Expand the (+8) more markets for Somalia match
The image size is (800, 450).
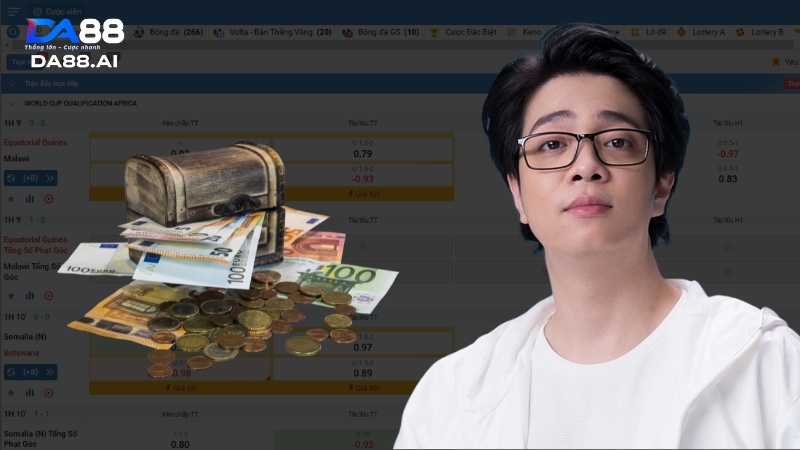(31, 373)
